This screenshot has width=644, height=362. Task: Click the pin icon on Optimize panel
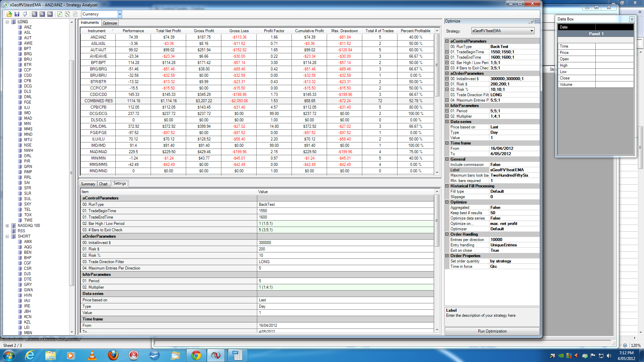(531, 21)
